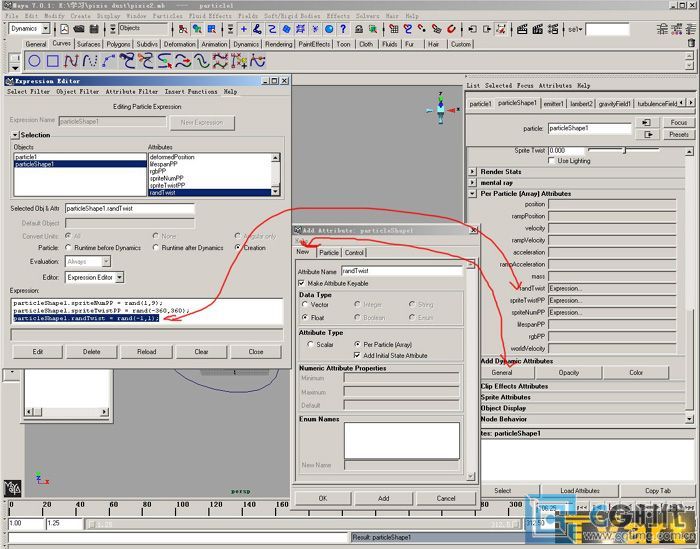The width and height of the screenshot is (700, 549).
Task: Click the Open Scene icon in status line
Action: [x=79, y=29]
